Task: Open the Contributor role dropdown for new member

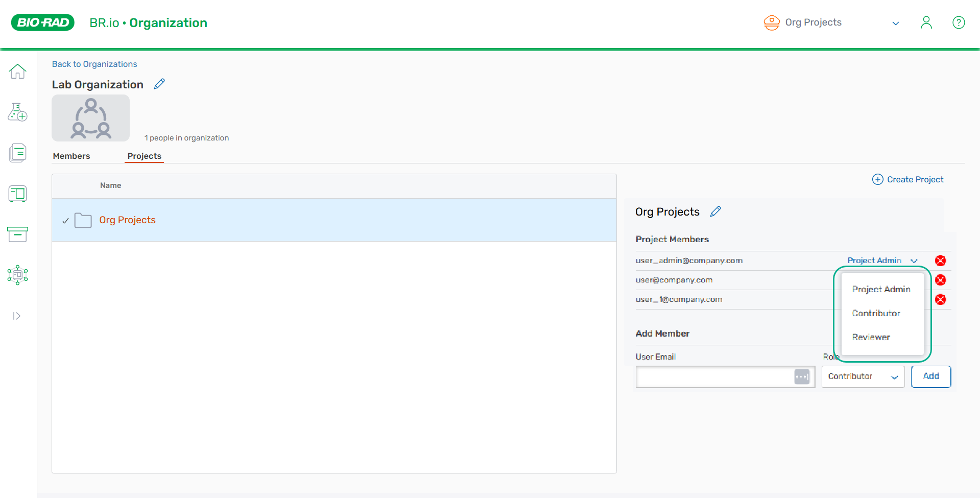Action: pos(863,376)
